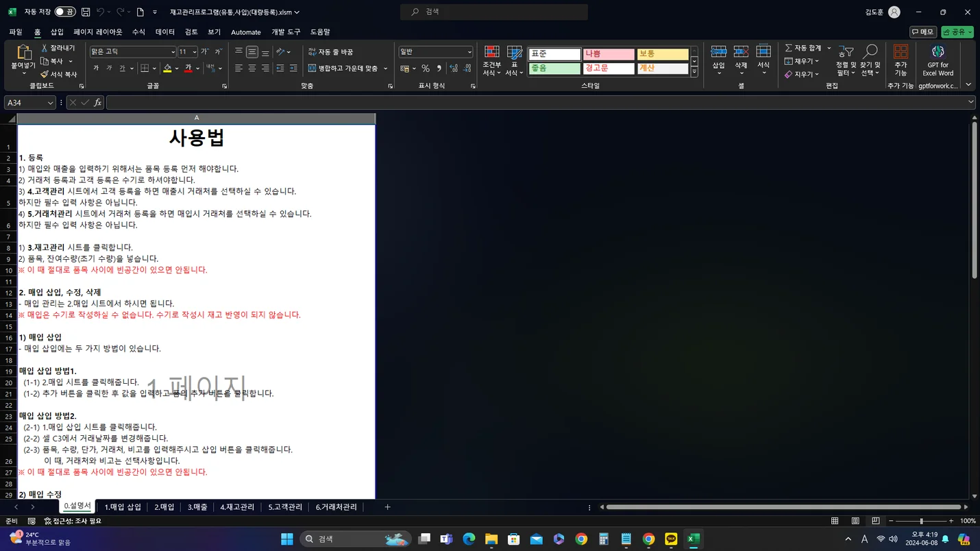Open the 수식 ribbon tab
Viewport: 980px width, 551px height.
(x=138, y=32)
